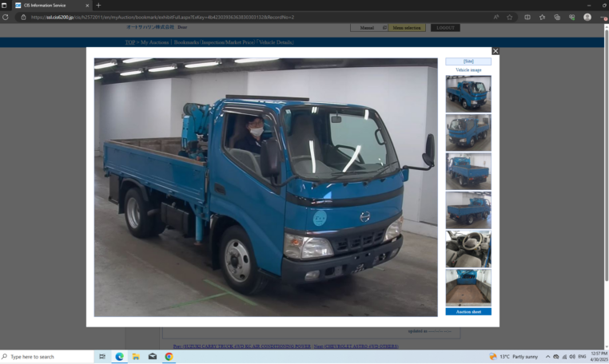Open Collections icon
The image size is (609, 364).
(557, 17)
